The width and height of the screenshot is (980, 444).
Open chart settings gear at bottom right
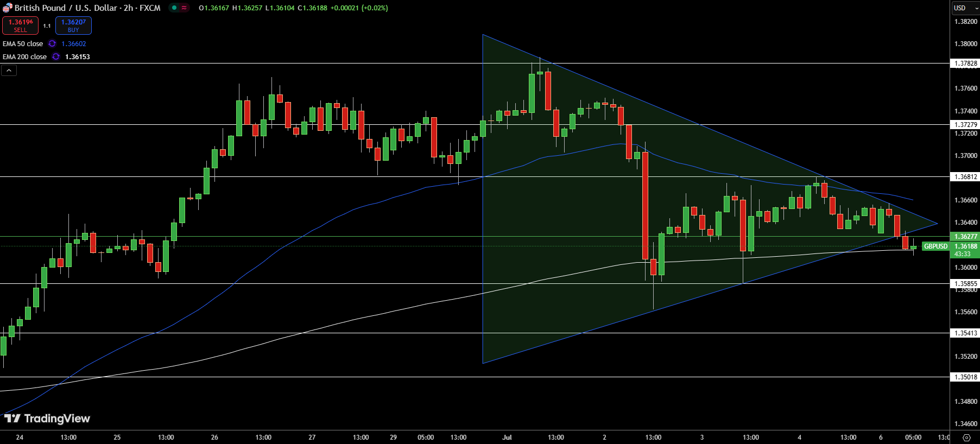[966, 437]
